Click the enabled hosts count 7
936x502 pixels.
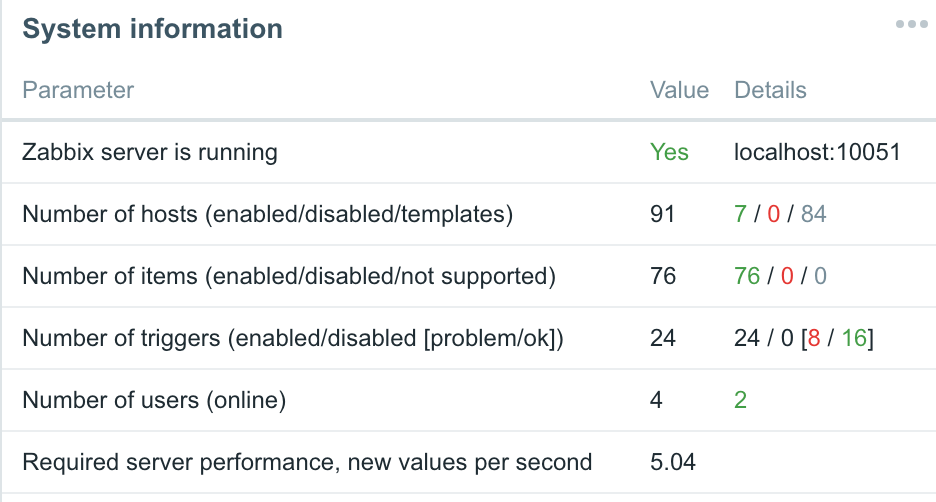(740, 214)
